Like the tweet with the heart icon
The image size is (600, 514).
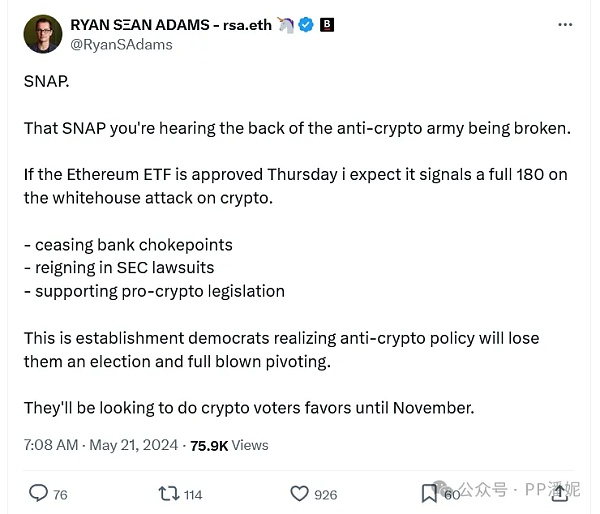pos(299,493)
